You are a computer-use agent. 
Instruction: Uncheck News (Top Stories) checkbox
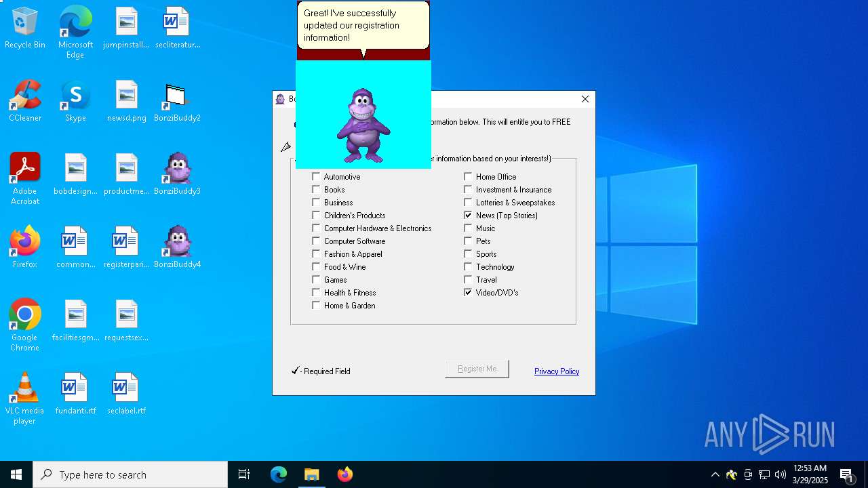click(468, 215)
